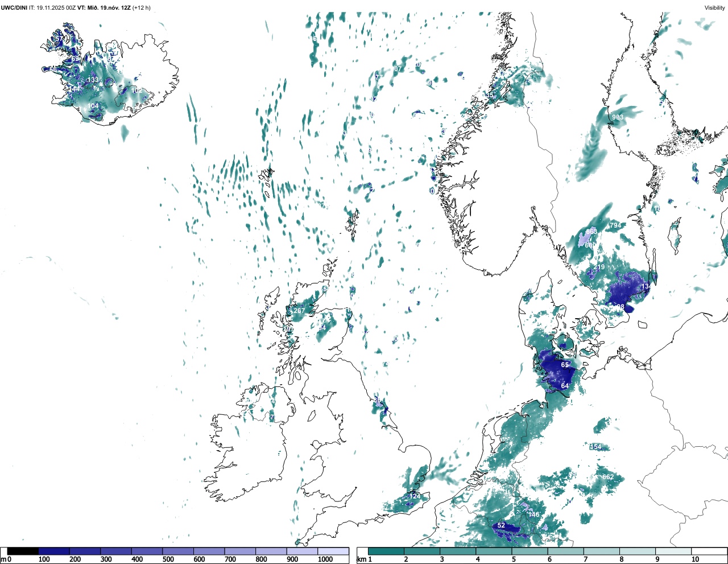Click the '65' value over Denmark

click(565, 365)
